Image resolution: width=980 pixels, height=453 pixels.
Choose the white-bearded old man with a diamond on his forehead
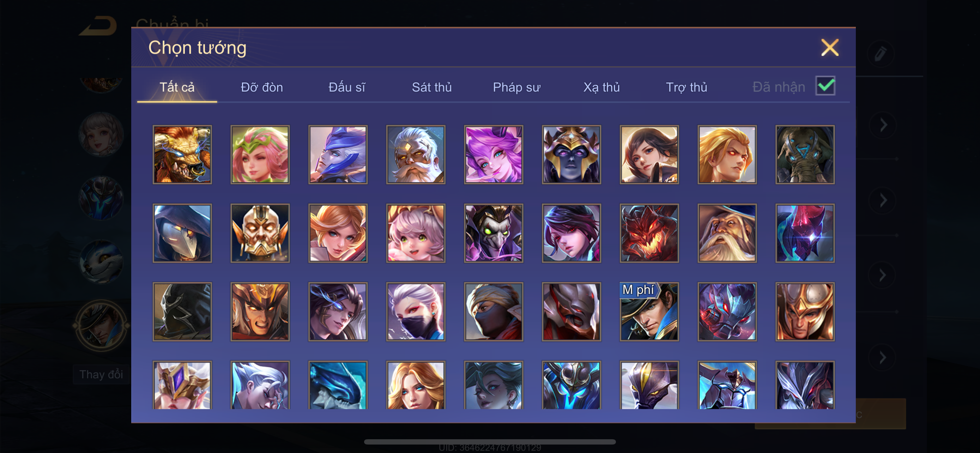pos(416,155)
